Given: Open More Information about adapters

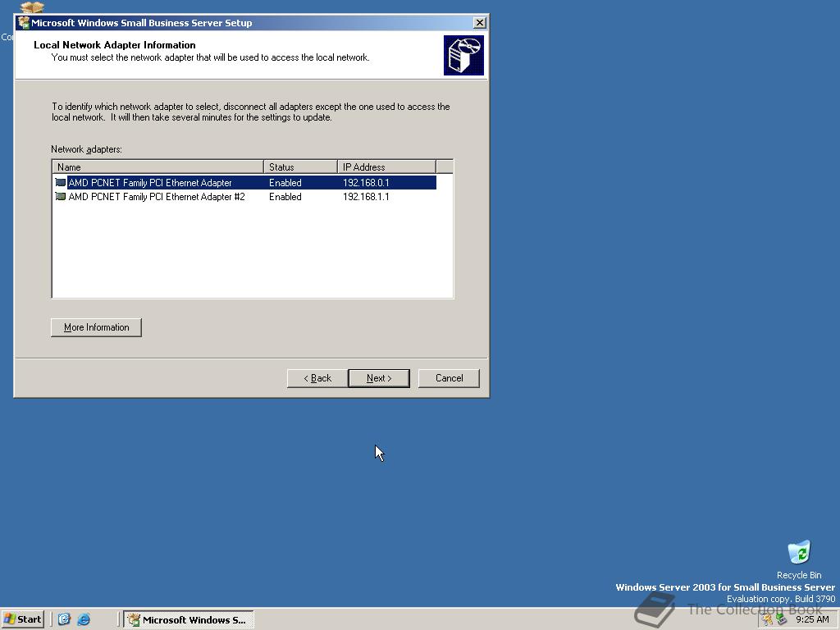Looking at the screenshot, I should (97, 327).
